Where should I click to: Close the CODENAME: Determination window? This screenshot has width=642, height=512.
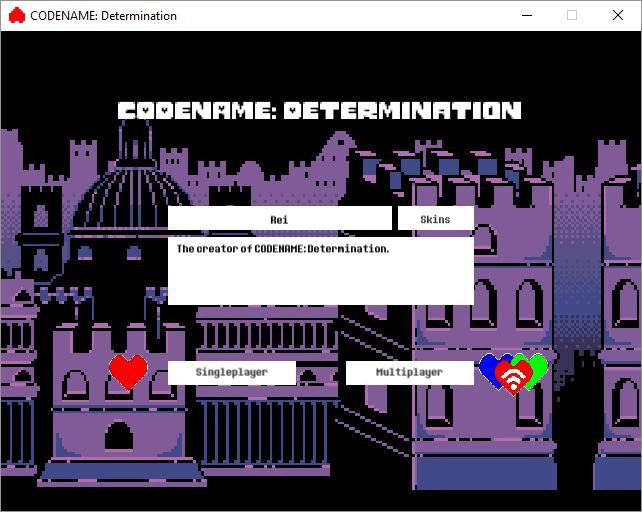point(618,16)
